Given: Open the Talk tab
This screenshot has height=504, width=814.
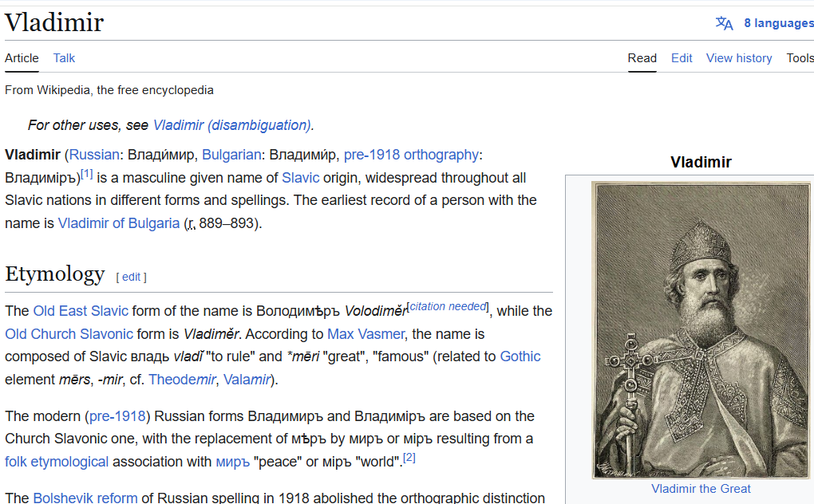Looking at the screenshot, I should click(64, 58).
